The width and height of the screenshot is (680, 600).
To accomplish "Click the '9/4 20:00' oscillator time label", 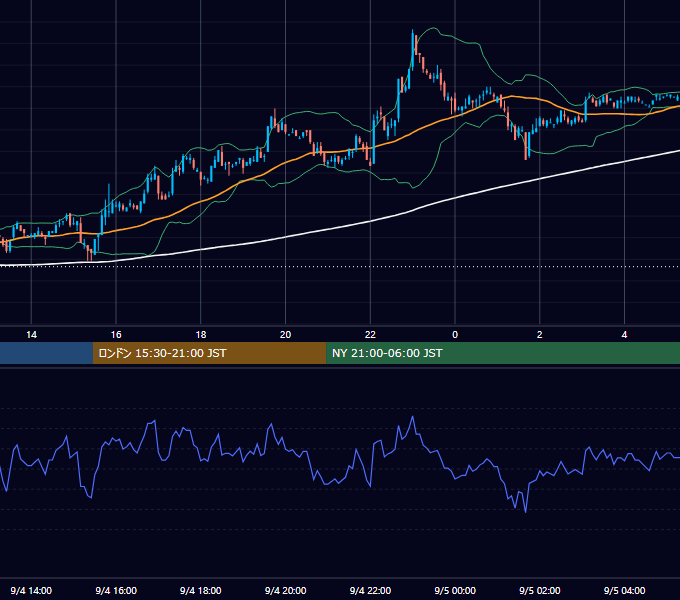I will (x=285, y=590).
